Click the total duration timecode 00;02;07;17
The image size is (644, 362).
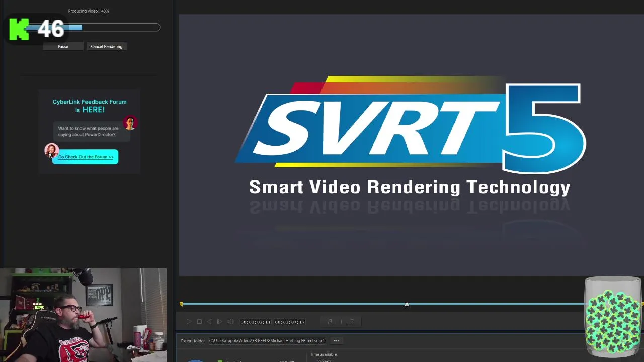coord(290,322)
